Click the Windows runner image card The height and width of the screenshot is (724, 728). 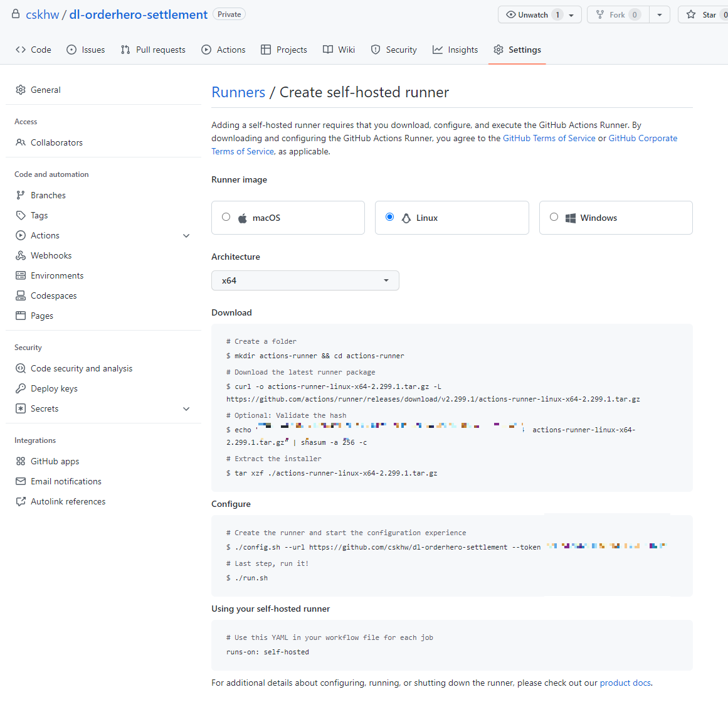click(x=616, y=218)
